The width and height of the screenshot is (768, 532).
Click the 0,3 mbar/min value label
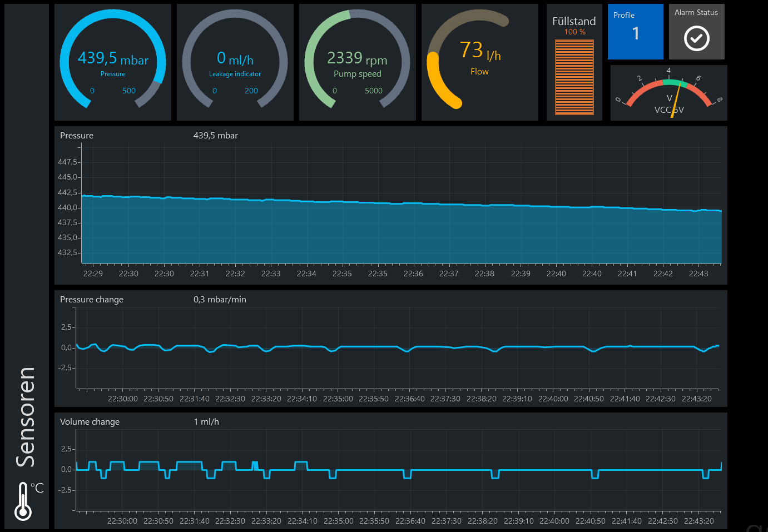coord(220,300)
